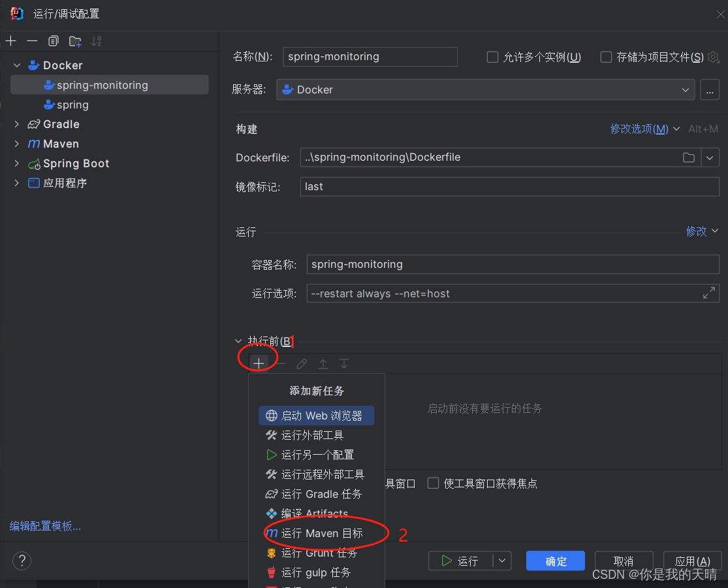Expand the run options field
This screenshot has width=728, height=588.
point(708,293)
